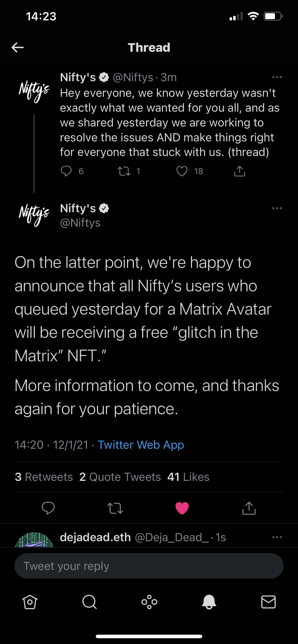Viewport: 298px width, 644px height.
Task: Retweet the first Nifty's thread tweet
Action: click(x=124, y=171)
